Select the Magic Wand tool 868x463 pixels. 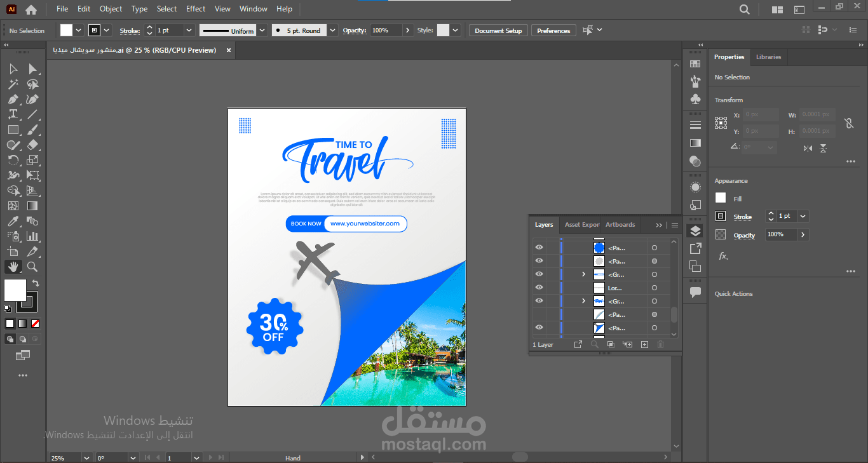pos(13,84)
